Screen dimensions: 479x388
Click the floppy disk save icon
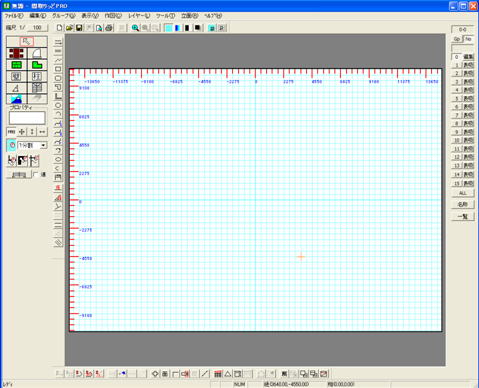click(79, 28)
